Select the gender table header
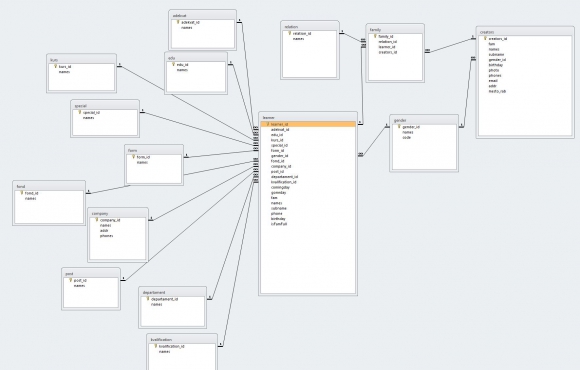 point(424,120)
